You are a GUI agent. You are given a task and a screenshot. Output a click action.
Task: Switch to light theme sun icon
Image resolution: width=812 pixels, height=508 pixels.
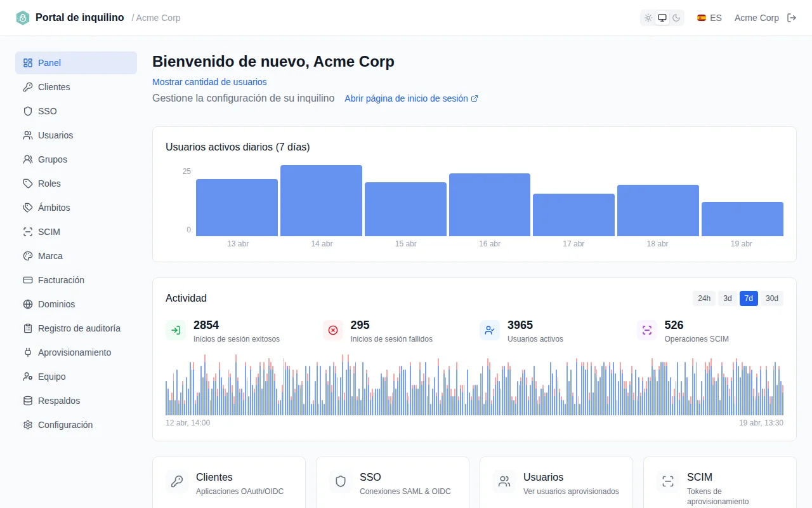pyautogui.click(x=648, y=18)
